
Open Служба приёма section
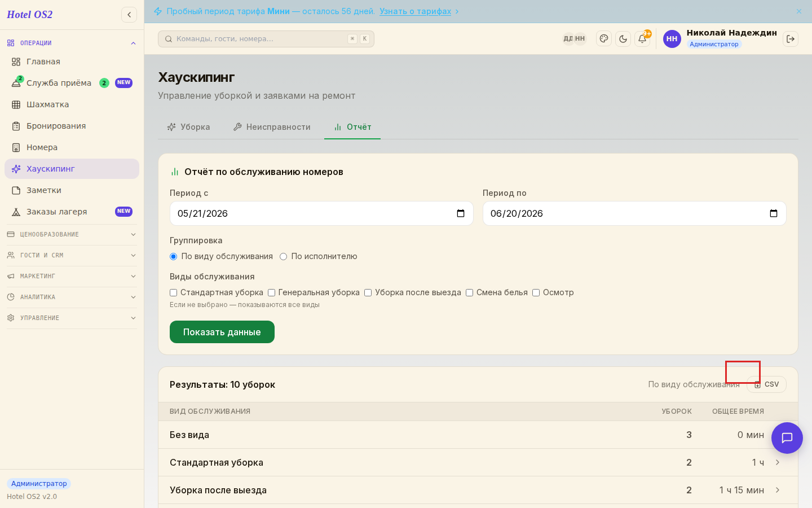click(x=72, y=83)
